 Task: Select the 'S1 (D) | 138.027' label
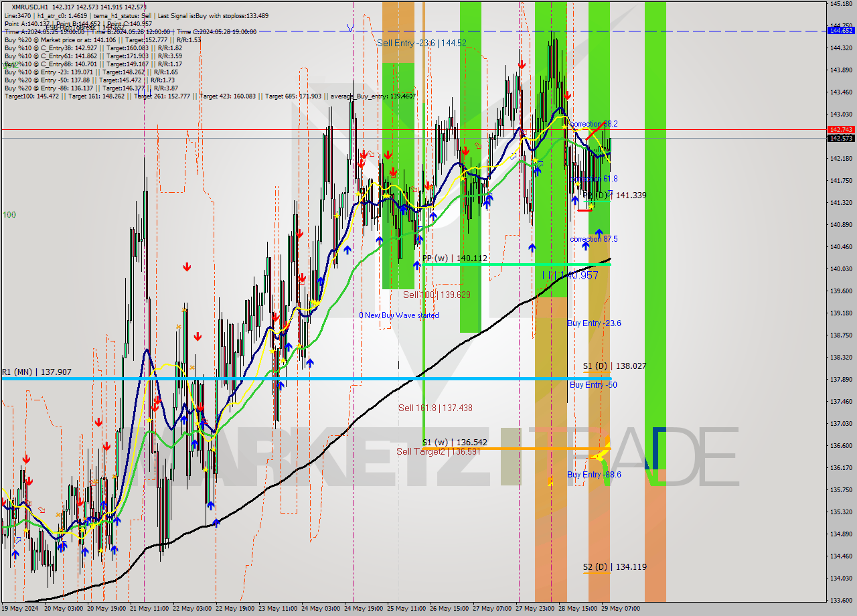(x=614, y=366)
